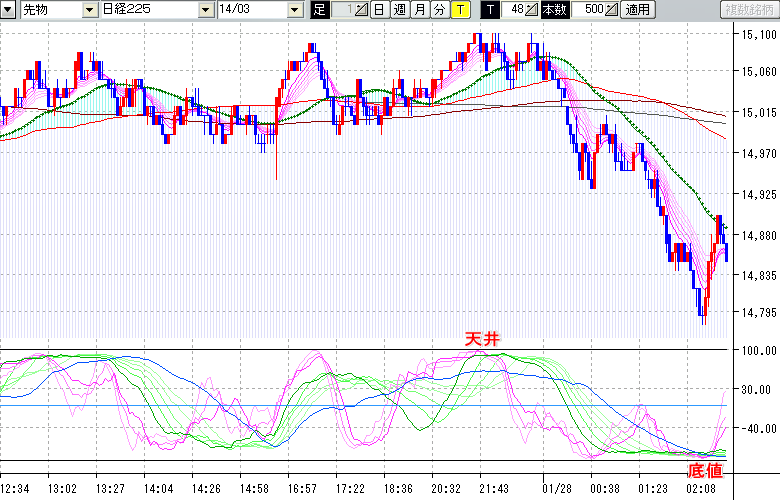This screenshot has width=780, height=500.
Task: Click the spinner beside the 48 value
Action: point(532,10)
